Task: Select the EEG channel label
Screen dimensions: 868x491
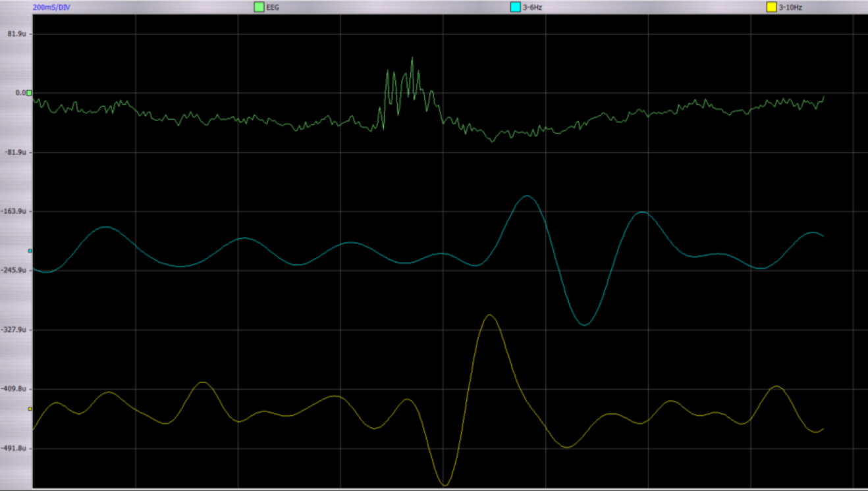Action: coord(273,8)
